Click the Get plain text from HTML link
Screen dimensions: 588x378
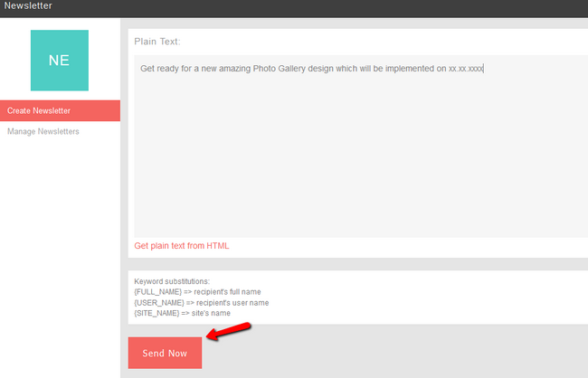coord(182,246)
